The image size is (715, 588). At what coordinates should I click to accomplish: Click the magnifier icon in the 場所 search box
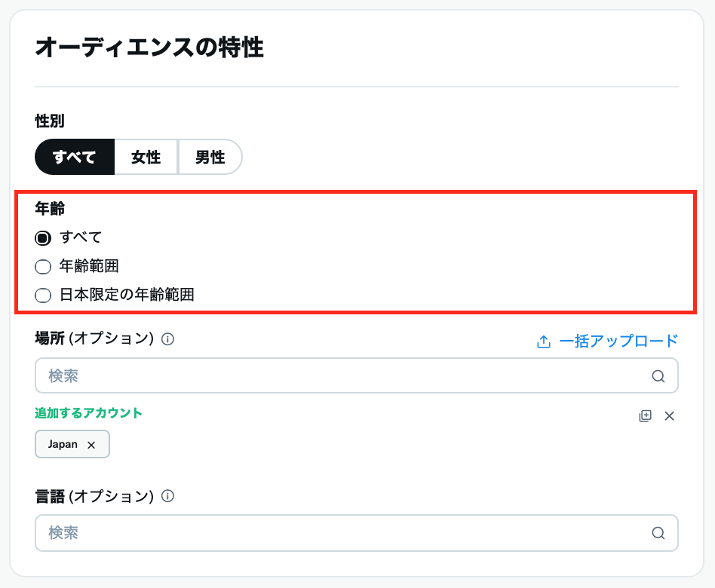coord(658,376)
